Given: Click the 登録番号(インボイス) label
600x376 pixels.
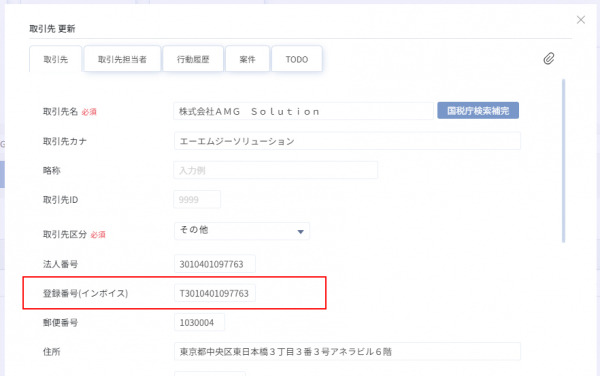Looking at the screenshot, I should tap(85, 293).
